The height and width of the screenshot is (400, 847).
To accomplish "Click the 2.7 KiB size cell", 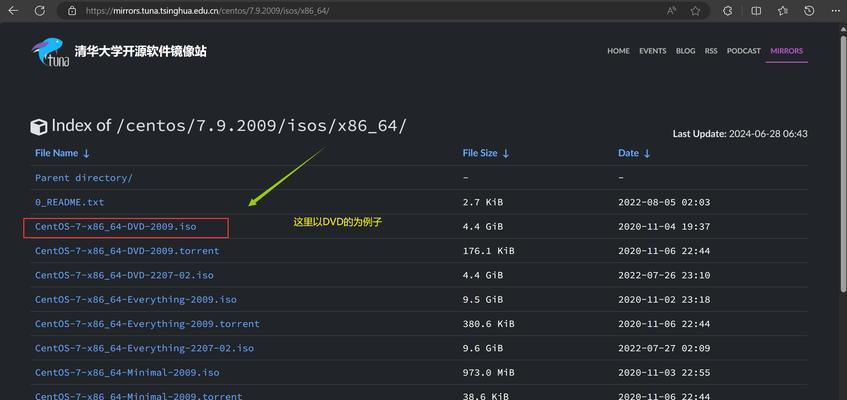I will (483, 202).
